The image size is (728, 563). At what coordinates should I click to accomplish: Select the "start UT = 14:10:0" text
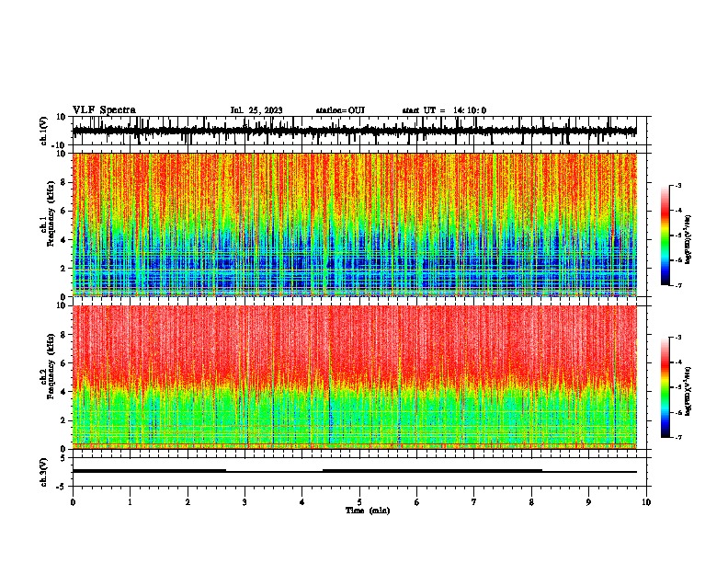pyautogui.click(x=444, y=110)
